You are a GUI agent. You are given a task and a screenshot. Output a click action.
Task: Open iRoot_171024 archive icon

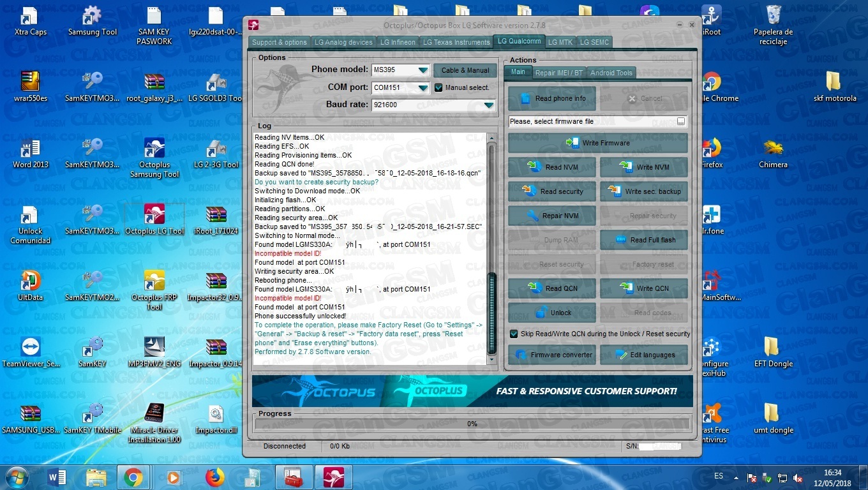[x=216, y=219]
